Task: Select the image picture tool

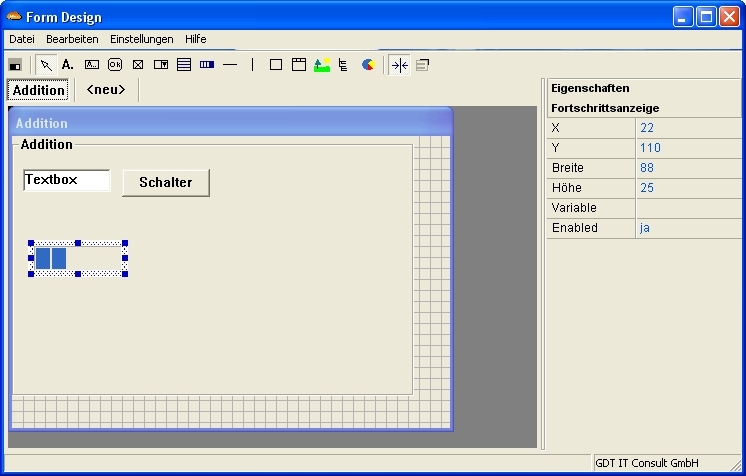Action: pos(321,65)
